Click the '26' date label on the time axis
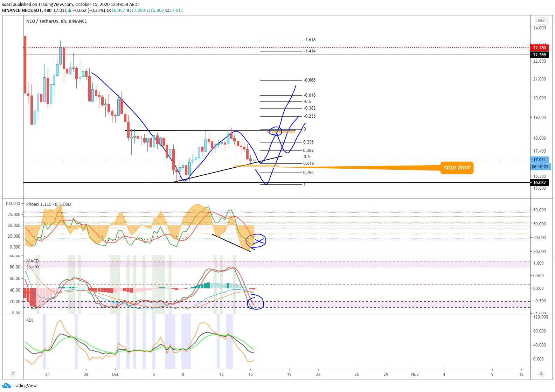 357,374
